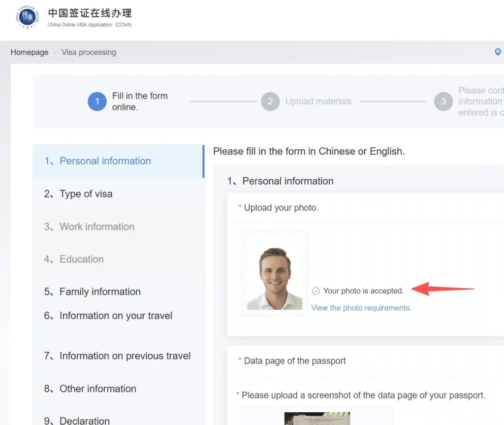Click the uploaded portrait photo thumbnail
Viewport: 504px width, 425px height.
tap(275, 278)
